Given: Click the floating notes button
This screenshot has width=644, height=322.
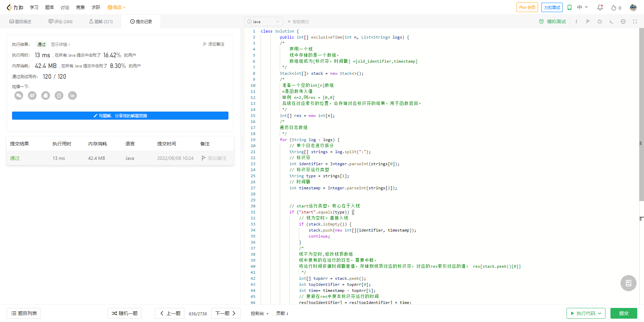Looking at the screenshot, I should [x=629, y=283].
